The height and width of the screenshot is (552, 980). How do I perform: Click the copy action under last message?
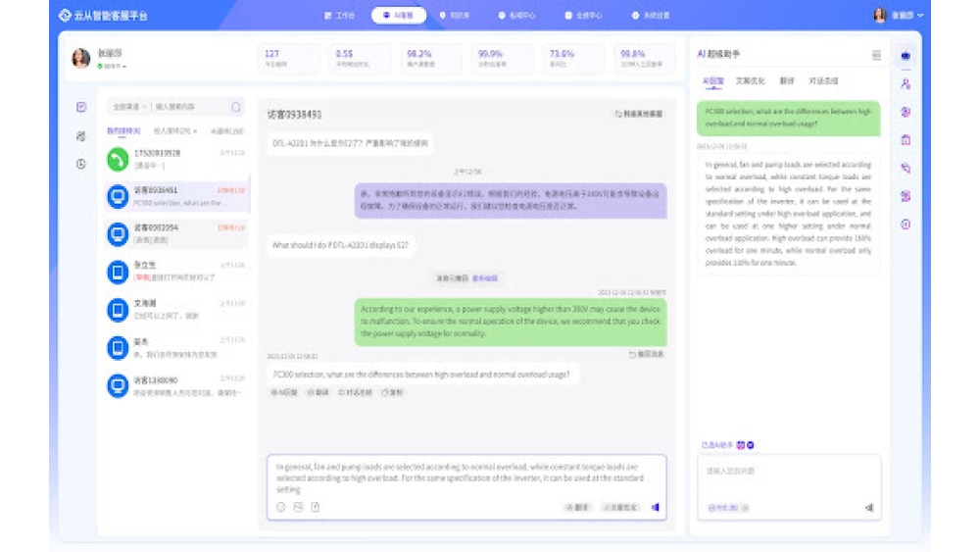pos(393,392)
